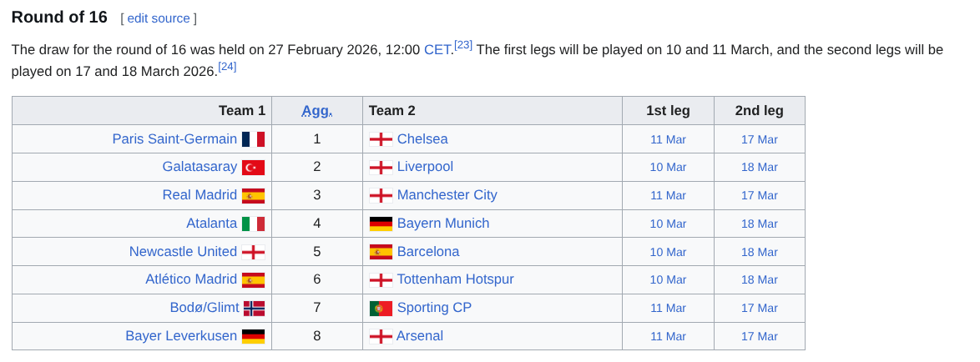Viewport: 980px width, 362px height.
Task: Click the England flag beside Arsenal
Action: tap(381, 336)
